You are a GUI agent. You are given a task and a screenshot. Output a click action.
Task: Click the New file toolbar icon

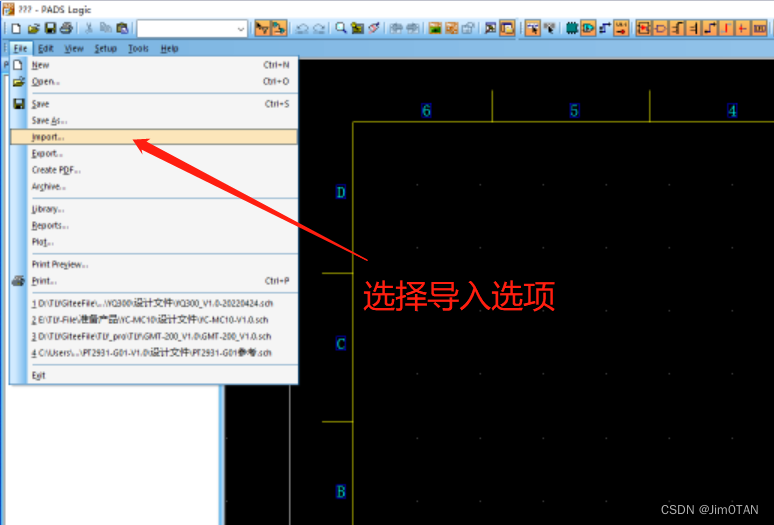point(16,29)
